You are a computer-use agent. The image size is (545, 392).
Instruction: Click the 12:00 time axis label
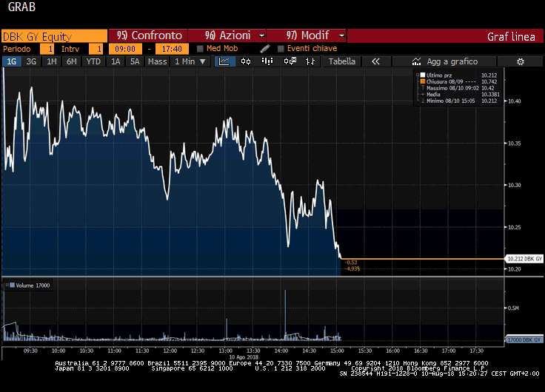tap(170, 351)
